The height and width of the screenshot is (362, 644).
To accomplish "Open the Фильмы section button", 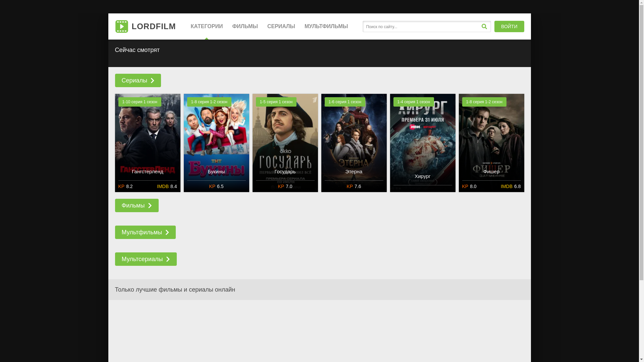I will [x=137, y=205].
